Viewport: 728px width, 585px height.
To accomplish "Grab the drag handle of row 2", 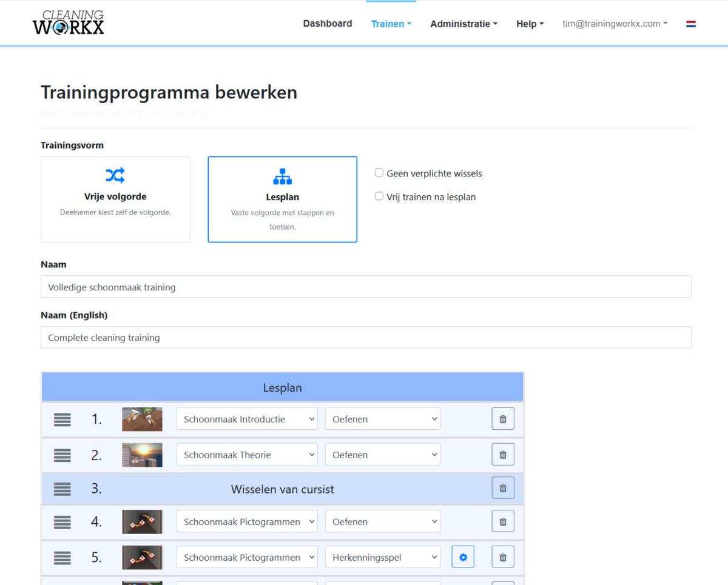I will (x=62, y=455).
